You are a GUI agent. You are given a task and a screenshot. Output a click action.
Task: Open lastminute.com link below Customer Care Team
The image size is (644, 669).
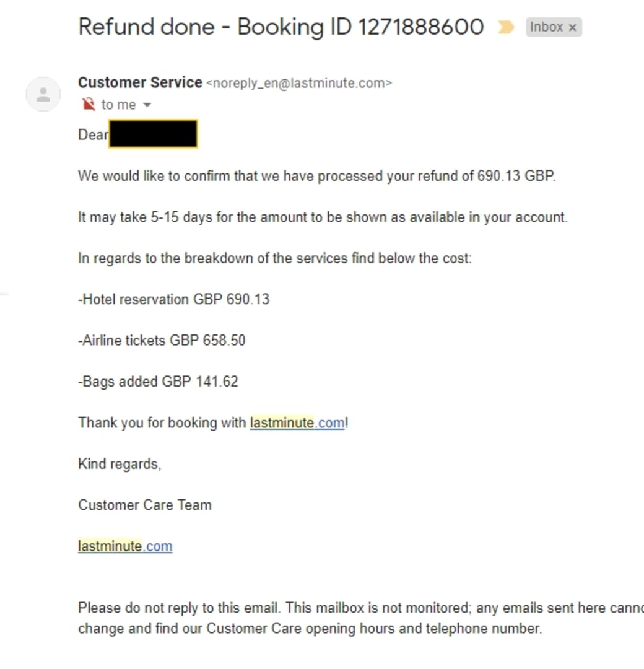[x=125, y=546]
